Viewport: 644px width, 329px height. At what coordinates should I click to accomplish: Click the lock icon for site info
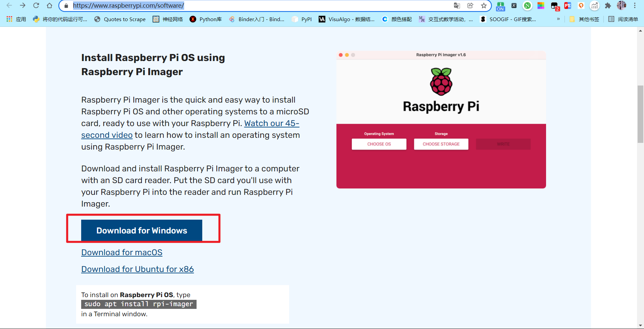coord(66,6)
